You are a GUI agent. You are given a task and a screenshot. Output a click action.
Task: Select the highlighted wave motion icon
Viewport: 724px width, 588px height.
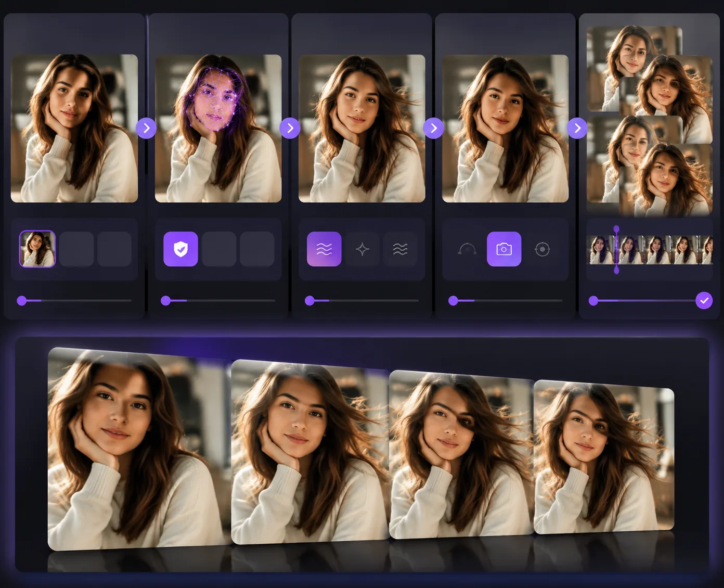point(324,249)
